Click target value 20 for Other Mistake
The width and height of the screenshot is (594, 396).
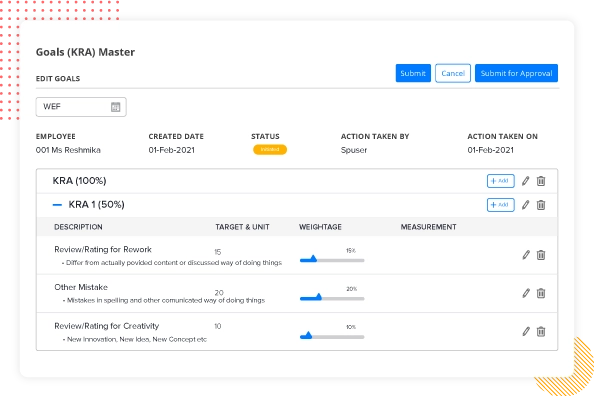point(219,293)
